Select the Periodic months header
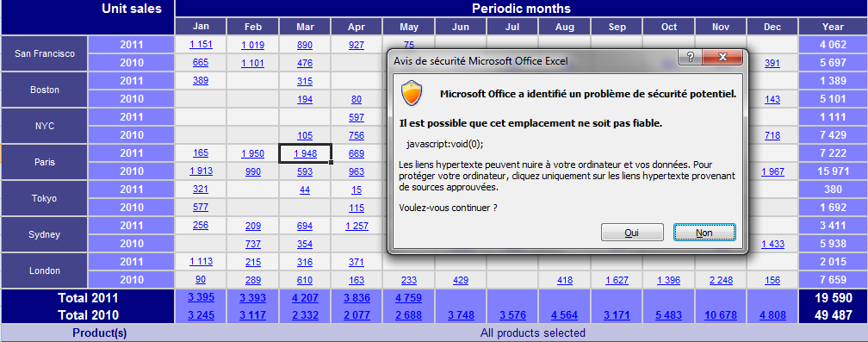868x342 pixels. (x=521, y=9)
